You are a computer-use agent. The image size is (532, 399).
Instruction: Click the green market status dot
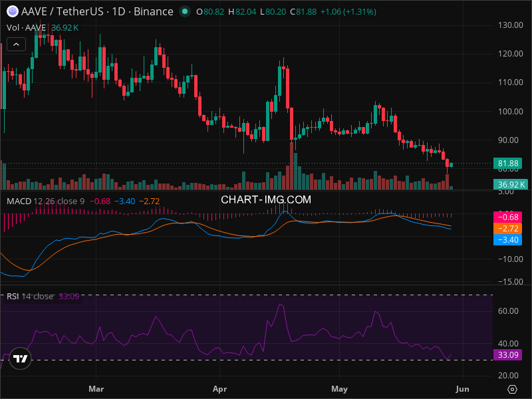coord(185,11)
